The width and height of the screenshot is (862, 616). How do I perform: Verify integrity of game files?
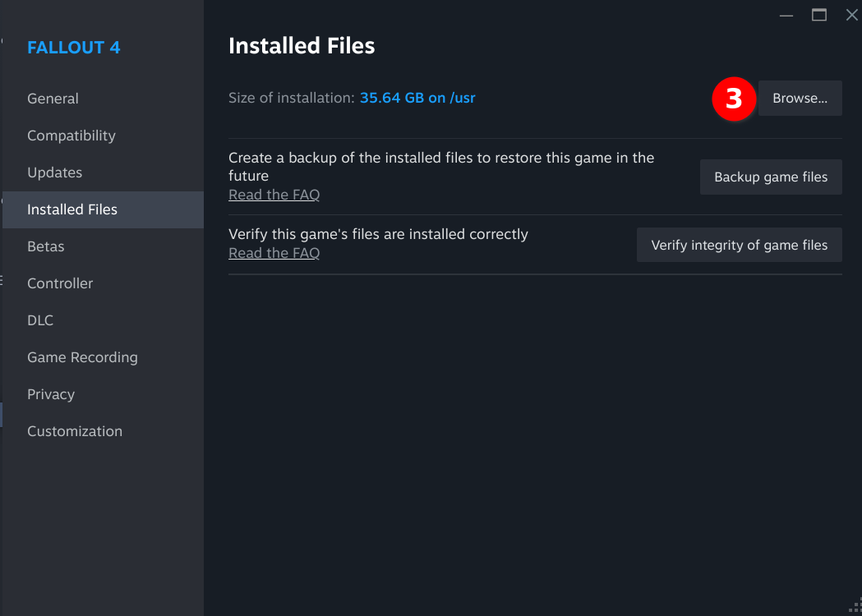[740, 245]
